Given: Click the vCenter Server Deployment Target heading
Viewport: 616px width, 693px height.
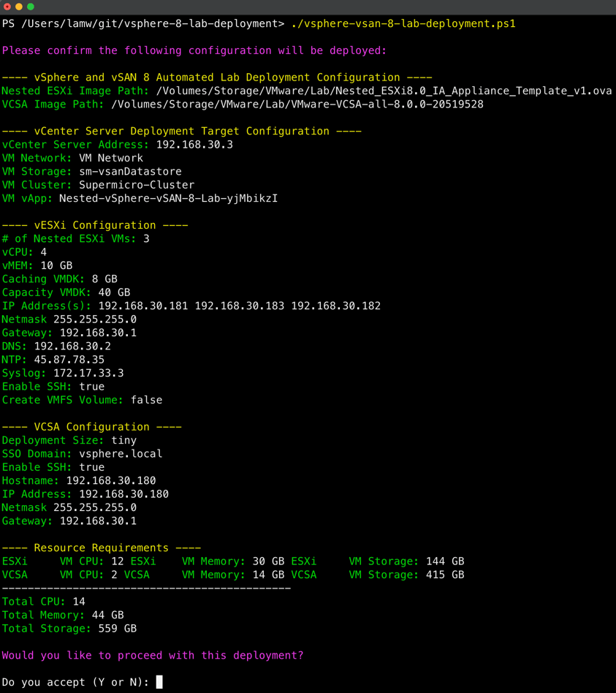Looking at the screenshot, I should [x=182, y=132].
